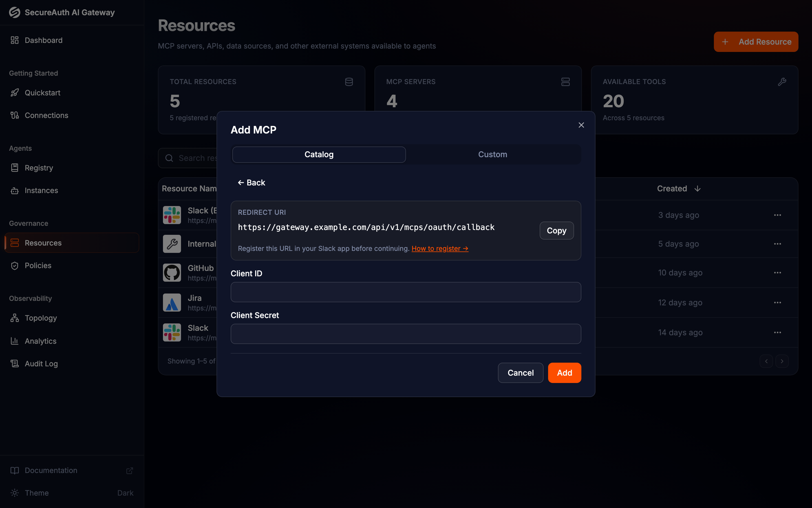Click the Slack logo in the 14 days ago row
The height and width of the screenshot is (508, 812).
[172, 333]
